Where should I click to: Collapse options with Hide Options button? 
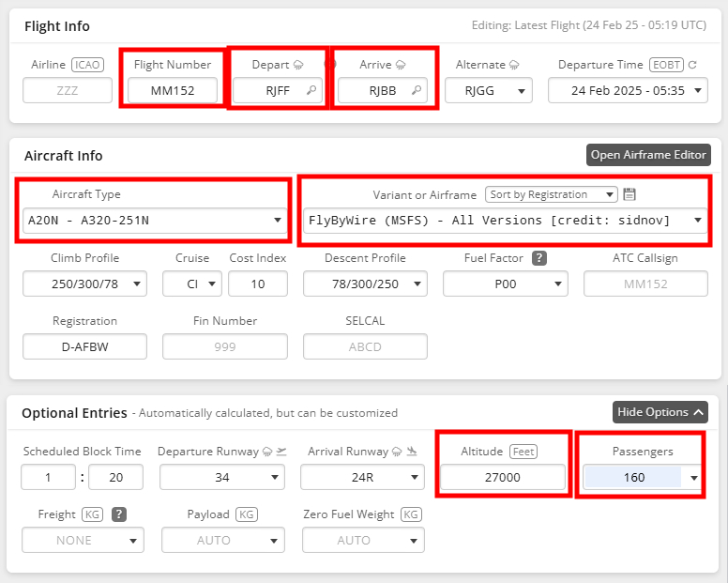point(660,412)
